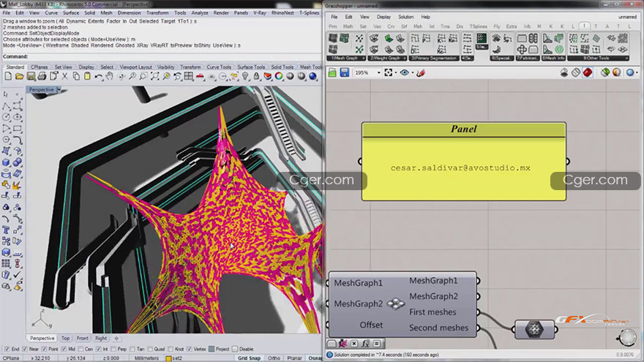644x362 pixels.
Task: Click the Zoom Extents icon in Rhino
Action: (155, 76)
